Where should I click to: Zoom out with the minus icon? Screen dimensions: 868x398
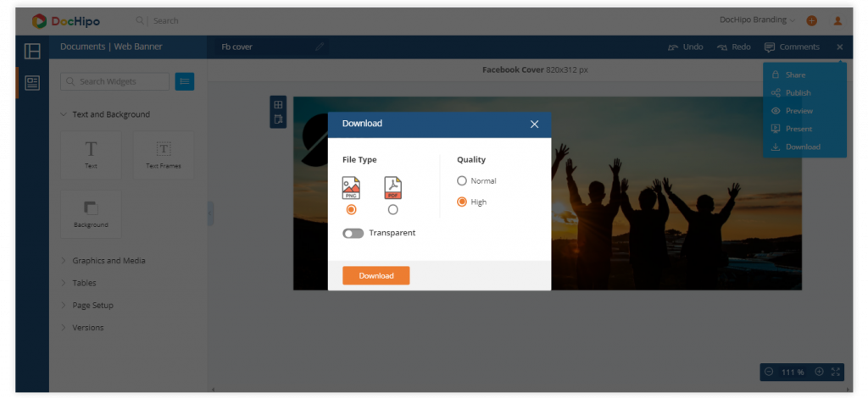point(768,372)
